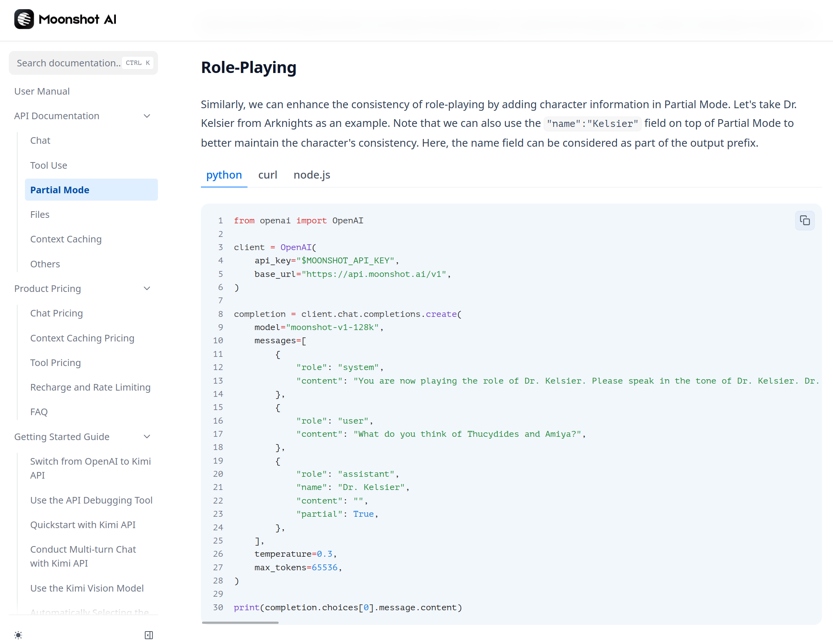Click the print(completion.choices...) code line
833x644 pixels.
(348, 607)
